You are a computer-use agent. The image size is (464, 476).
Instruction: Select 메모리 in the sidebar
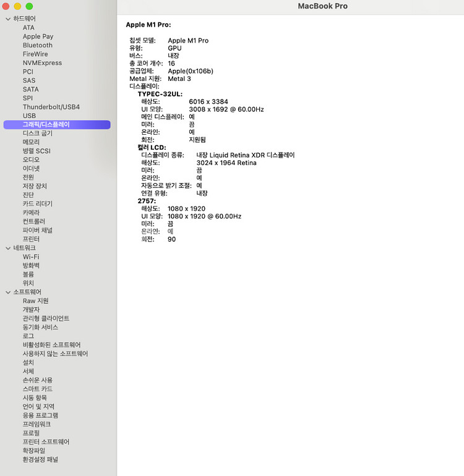31,142
